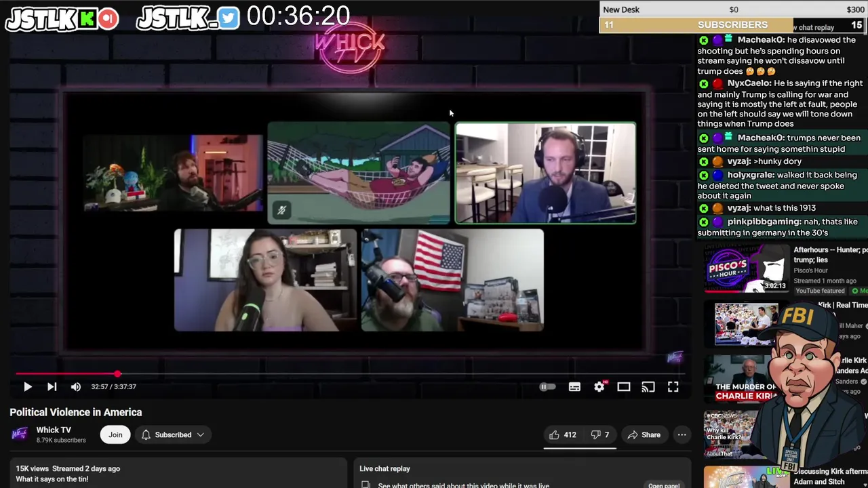Click the American flag webcam tile
This screenshot has width=868, height=488.
point(452,280)
